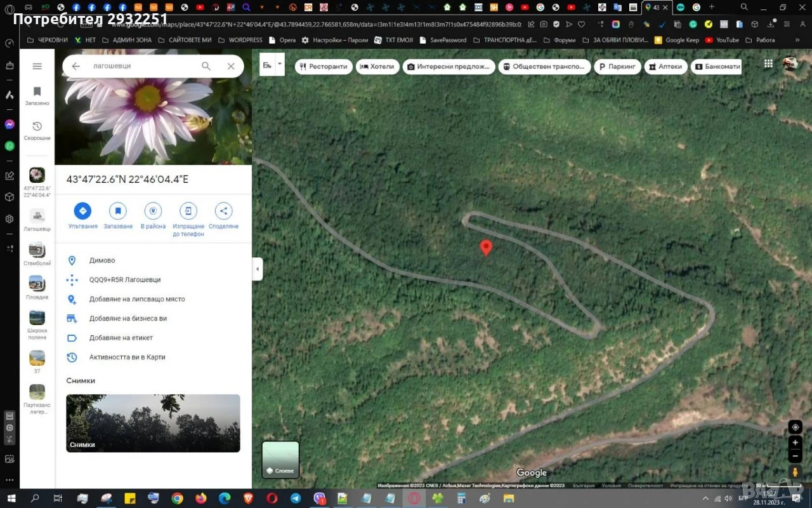Select the Интересни предлож... chip
The width and height of the screenshot is (812, 508).
[x=449, y=67]
